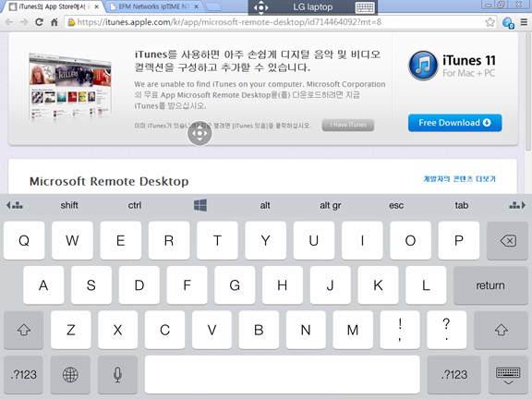The height and width of the screenshot is (399, 532).
Task: Open the Chrome menu hamburger icon
Action: pyautogui.click(x=524, y=22)
